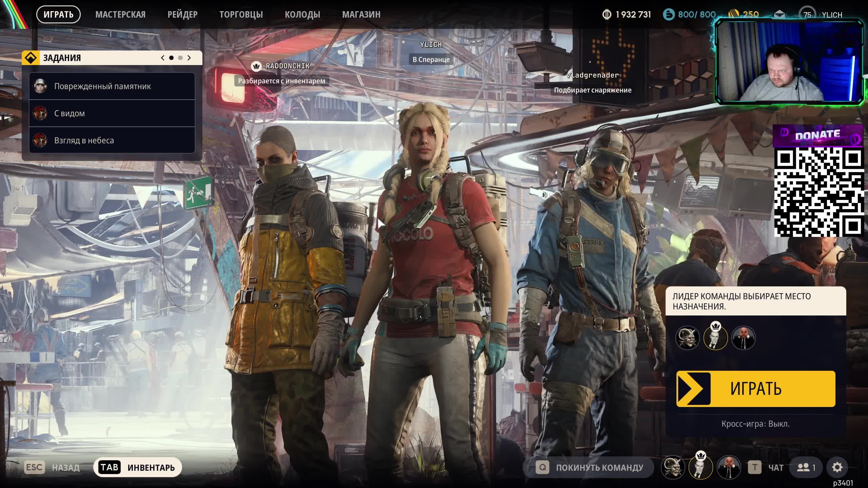Open the Инвентарь TAB button

pos(138,467)
